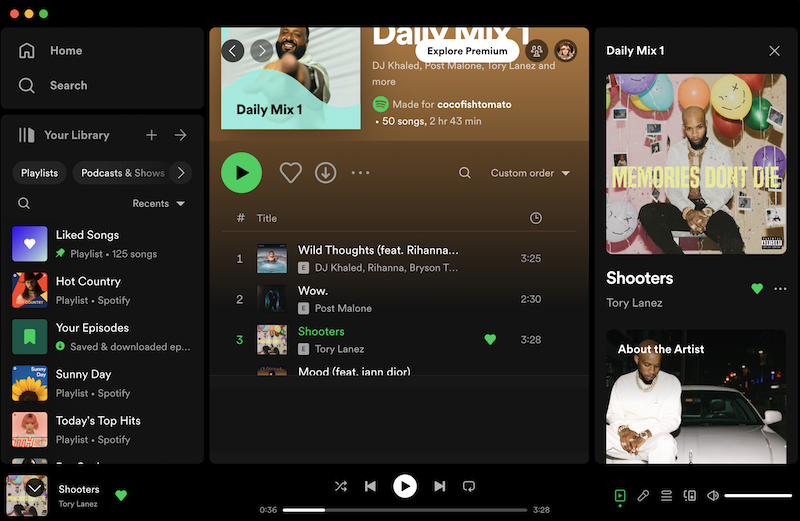Viewport: 800px width, 521px height.
Task: Create a new playlist with plus icon
Action: click(x=151, y=135)
